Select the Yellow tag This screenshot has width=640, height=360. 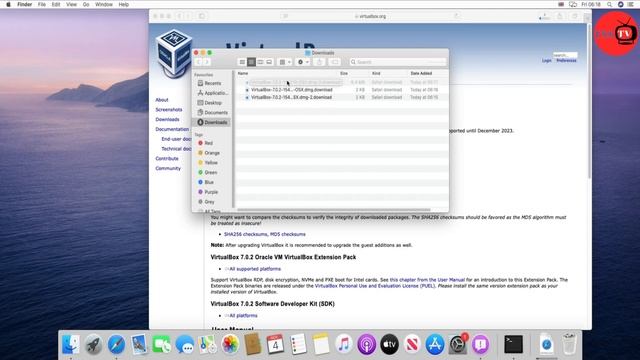[208, 163]
